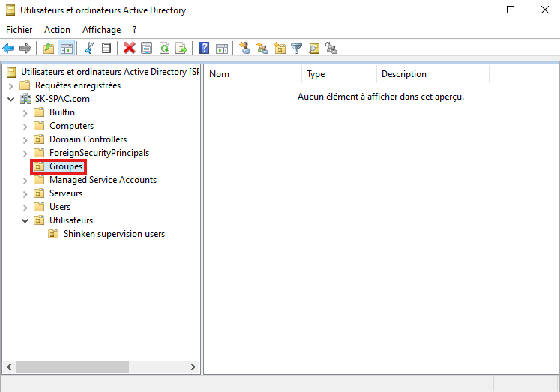
Task: Open the Action menu
Action: pyautogui.click(x=57, y=30)
